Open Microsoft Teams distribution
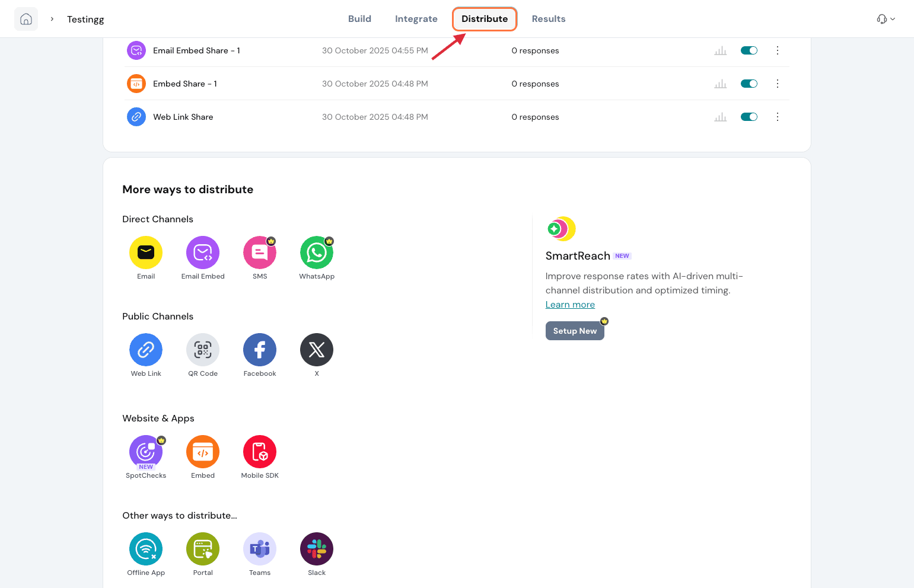The image size is (914, 588). pyautogui.click(x=259, y=549)
